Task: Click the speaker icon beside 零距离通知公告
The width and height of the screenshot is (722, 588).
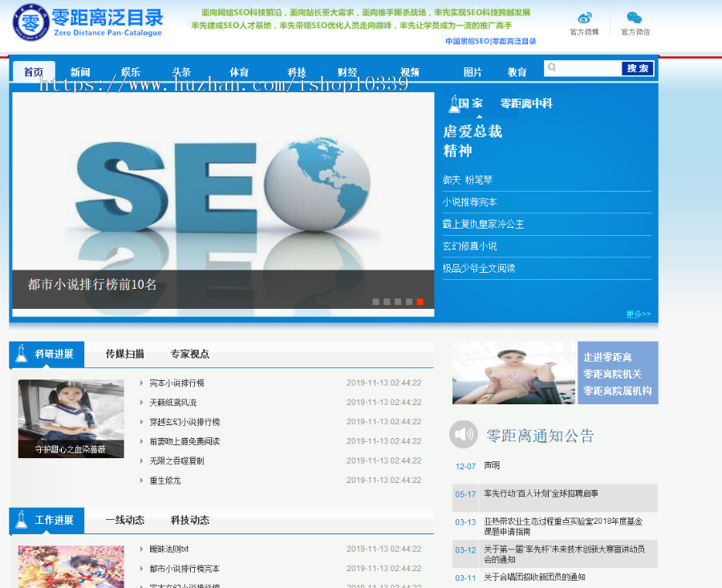Action: coord(463,435)
